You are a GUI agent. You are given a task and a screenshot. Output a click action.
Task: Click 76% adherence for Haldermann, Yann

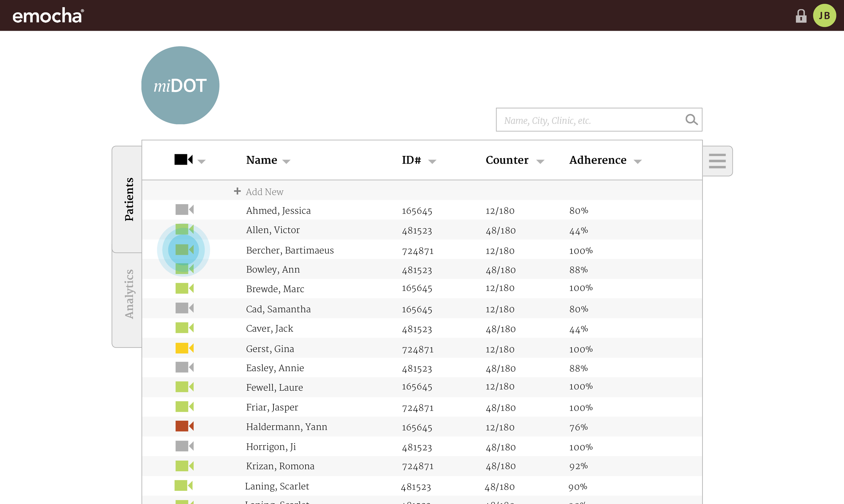coord(579,427)
